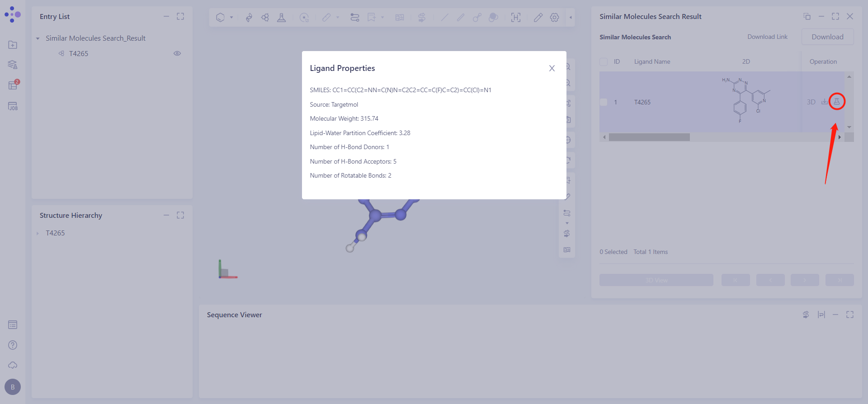868x404 pixels.
Task: Click the Download button
Action: coord(827,37)
